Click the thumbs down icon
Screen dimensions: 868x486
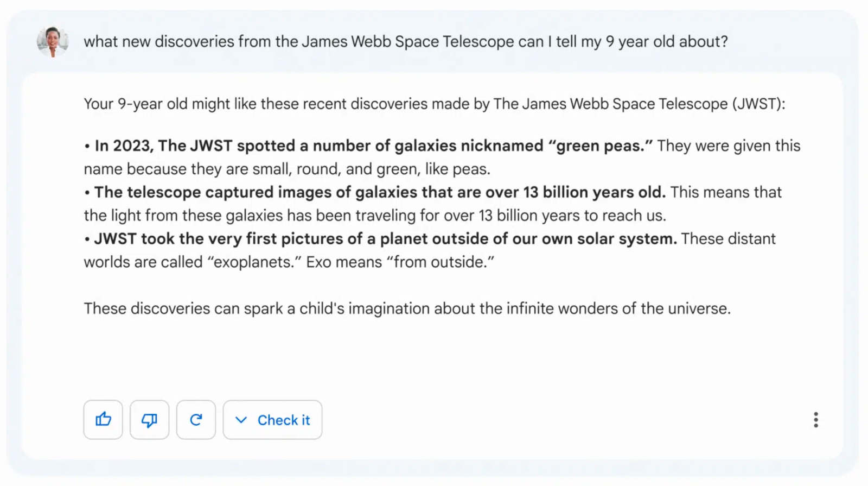(149, 420)
